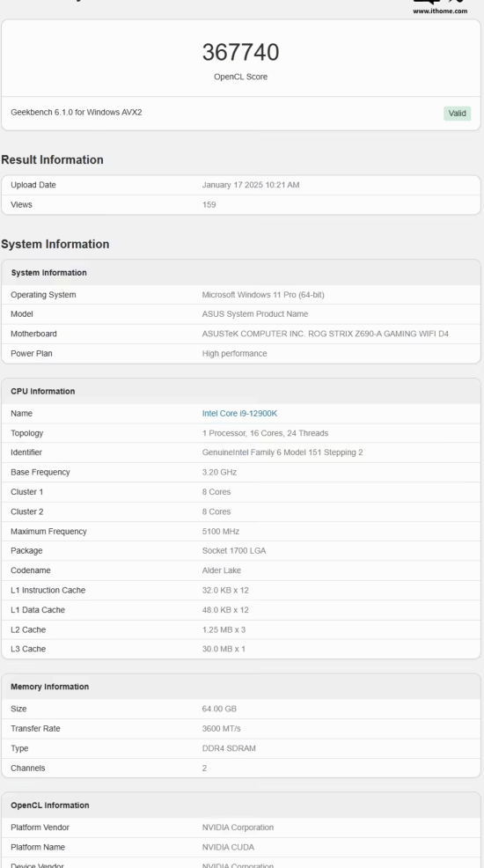Select the DDR4 SDRAM memory type value
This screenshot has width=484, height=868.
(229, 748)
